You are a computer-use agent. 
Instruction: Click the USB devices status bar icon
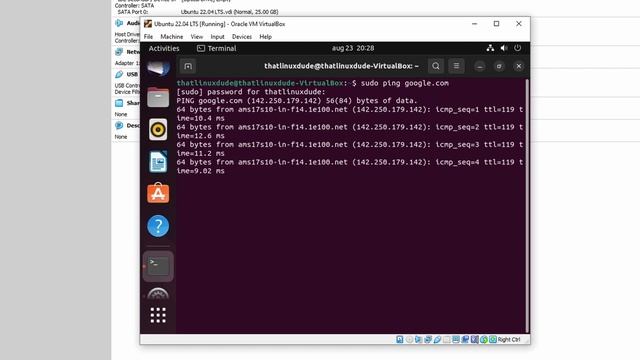tap(437, 340)
